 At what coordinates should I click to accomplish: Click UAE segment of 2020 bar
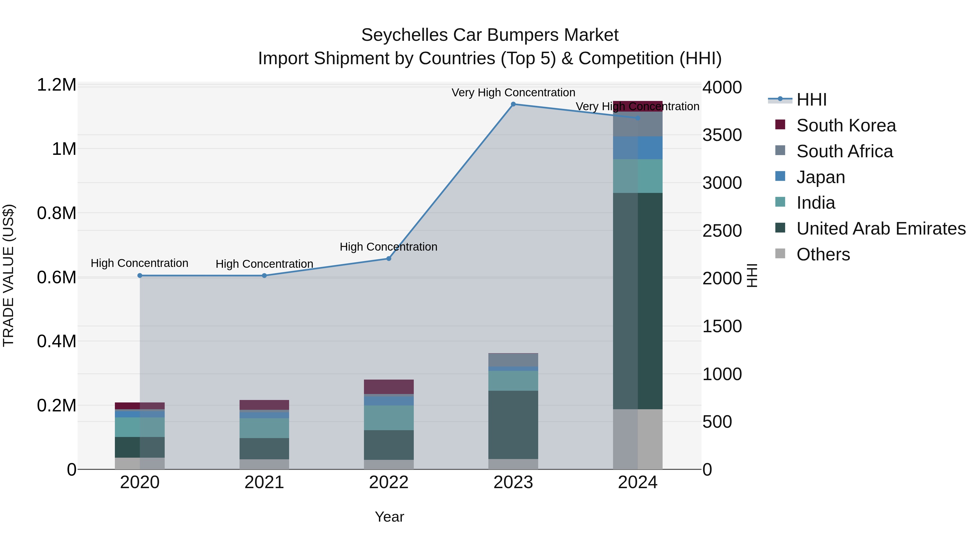pos(140,448)
